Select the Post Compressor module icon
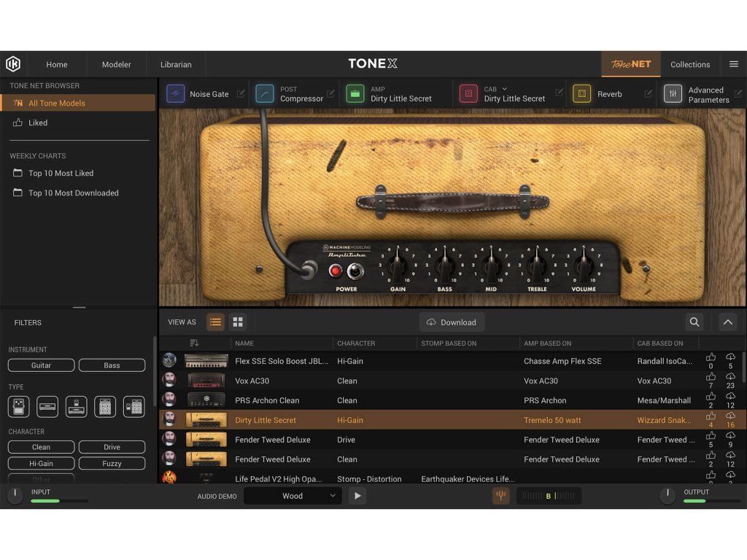747x560 pixels. click(x=265, y=94)
